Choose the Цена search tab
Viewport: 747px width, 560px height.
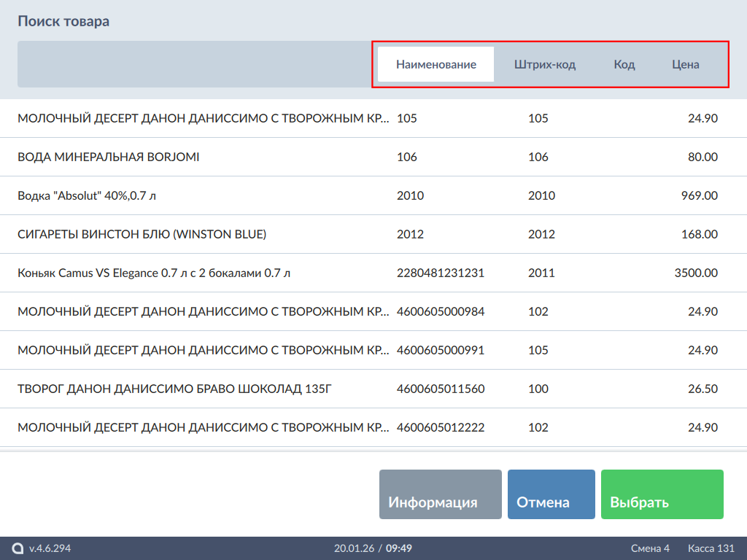[x=685, y=64]
